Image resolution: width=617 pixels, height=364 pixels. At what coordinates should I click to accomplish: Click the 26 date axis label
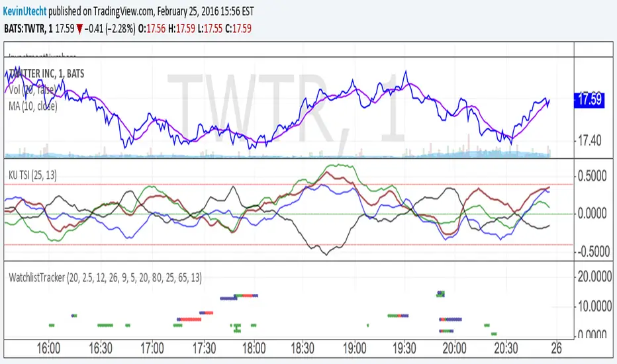point(556,349)
